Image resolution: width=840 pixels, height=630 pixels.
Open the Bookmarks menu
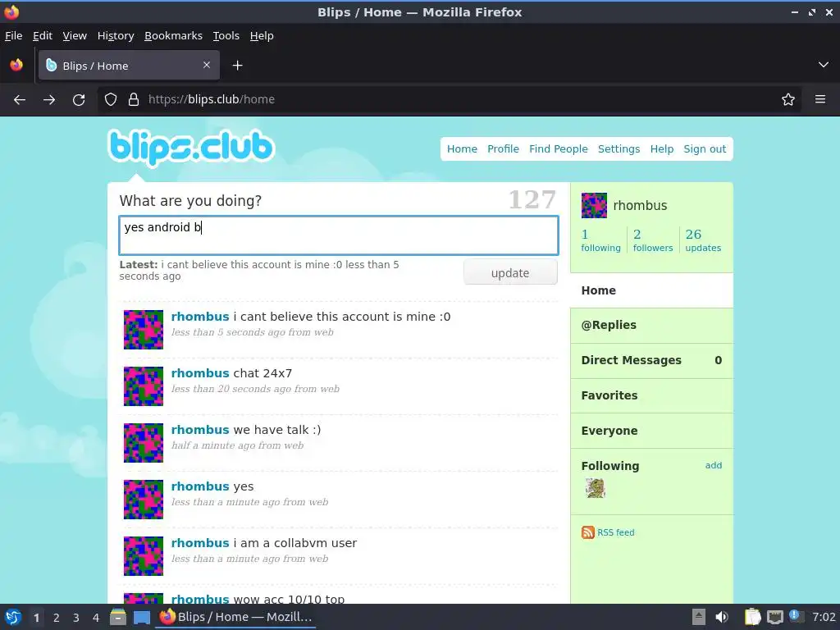pos(174,36)
